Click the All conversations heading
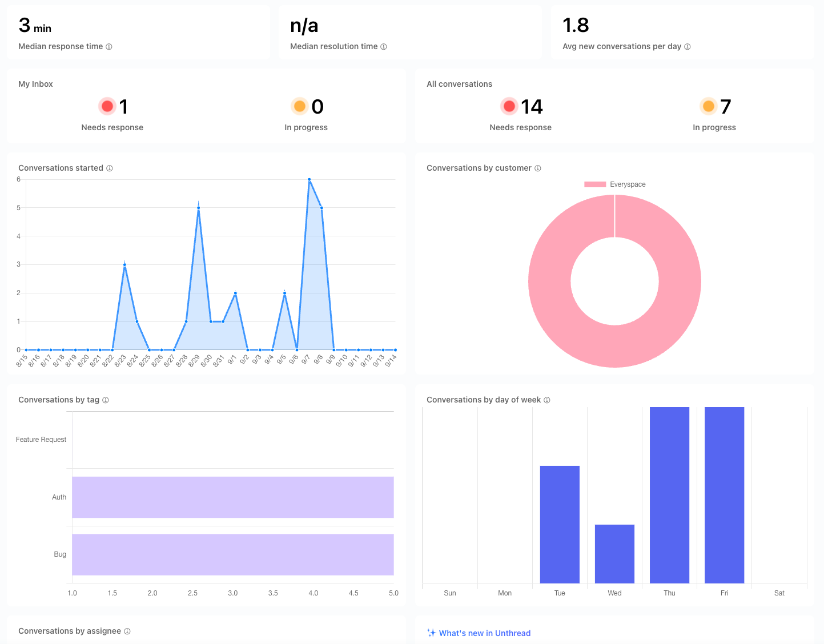The image size is (824, 644). (x=459, y=84)
